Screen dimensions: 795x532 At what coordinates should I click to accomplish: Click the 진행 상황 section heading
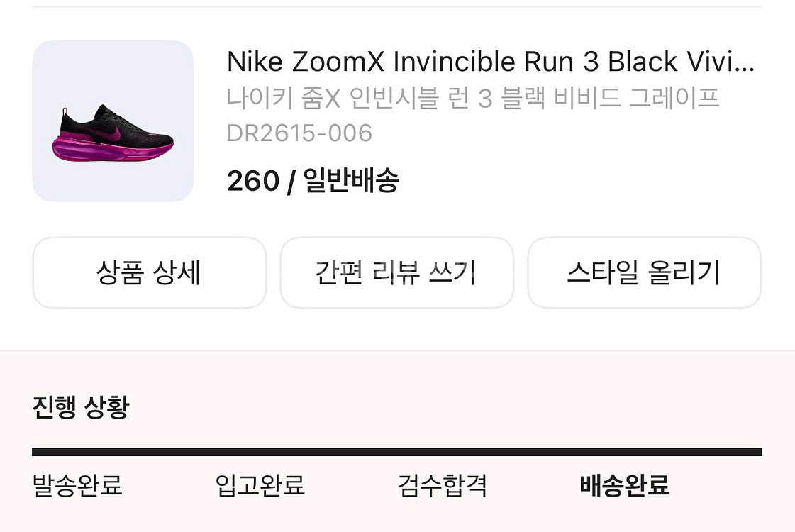coord(81,407)
